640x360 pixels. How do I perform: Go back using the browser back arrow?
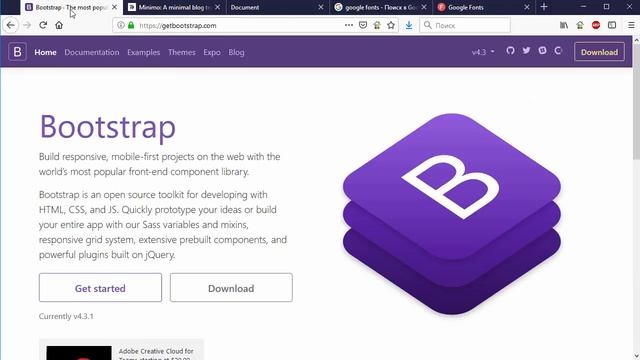tap(11, 25)
